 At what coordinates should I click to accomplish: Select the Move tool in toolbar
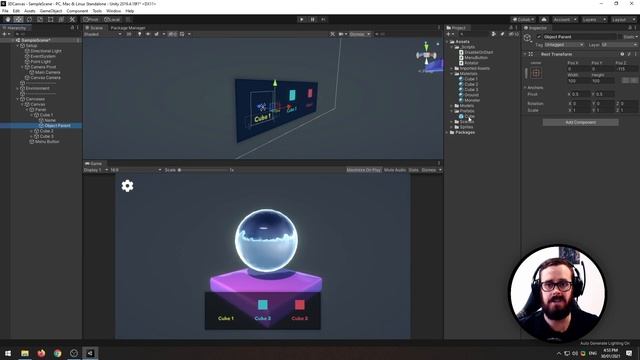tap(18, 19)
